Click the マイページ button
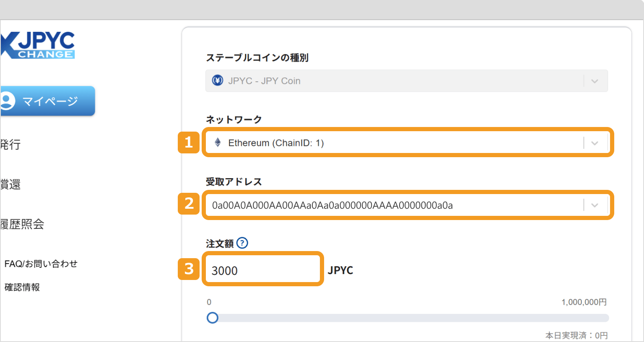This screenshot has width=644, height=342. [x=48, y=101]
